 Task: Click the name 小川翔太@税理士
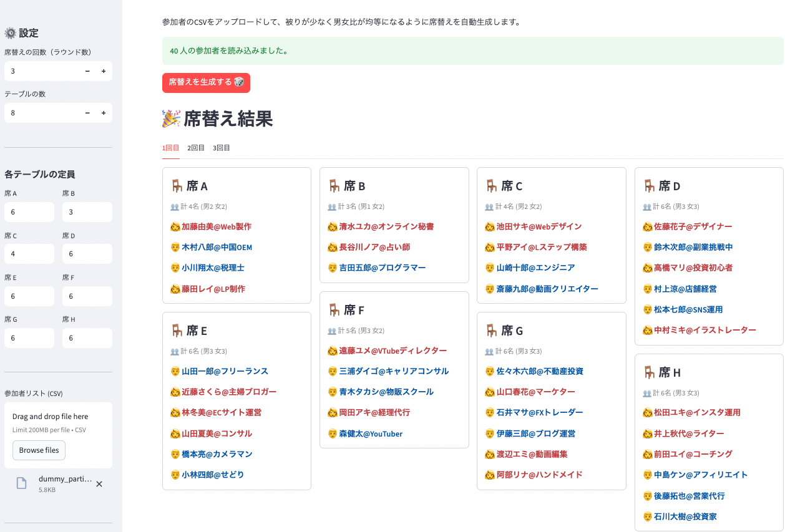[x=213, y=268]
